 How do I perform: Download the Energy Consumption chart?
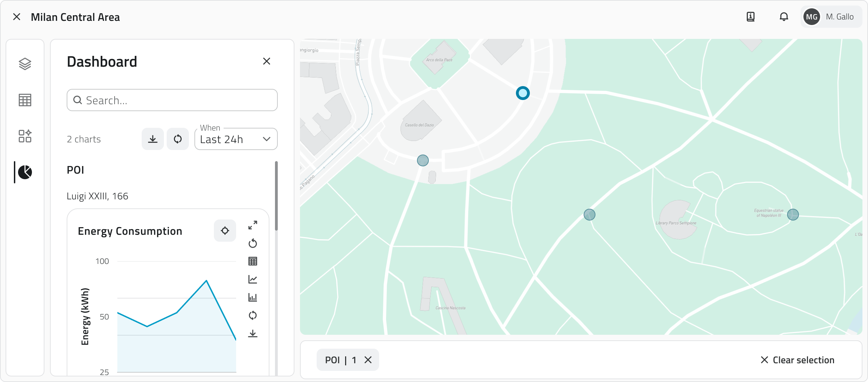tap(253, 333)
